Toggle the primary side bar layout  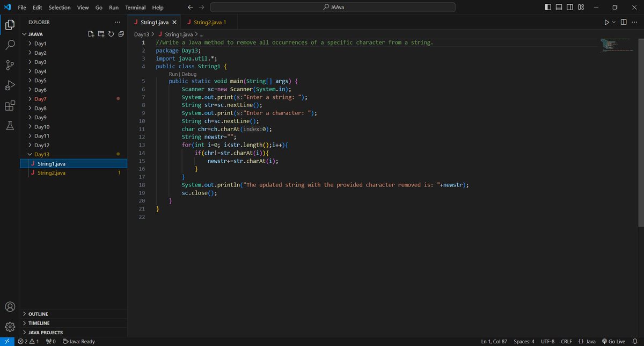coord(547,8)
